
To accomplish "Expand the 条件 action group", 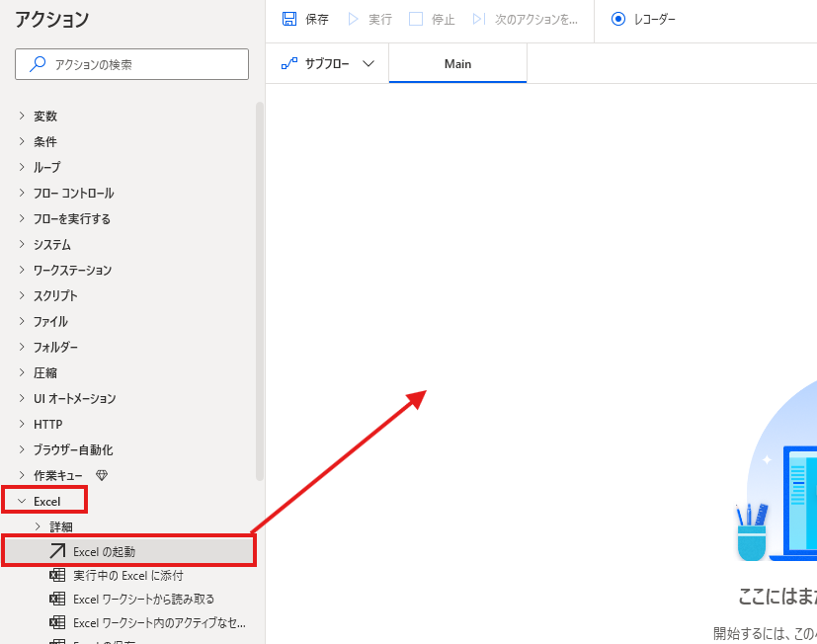I will 22,141.
